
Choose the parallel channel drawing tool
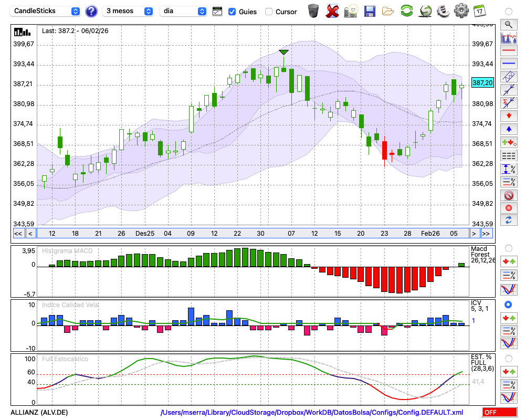pos(508,76)
